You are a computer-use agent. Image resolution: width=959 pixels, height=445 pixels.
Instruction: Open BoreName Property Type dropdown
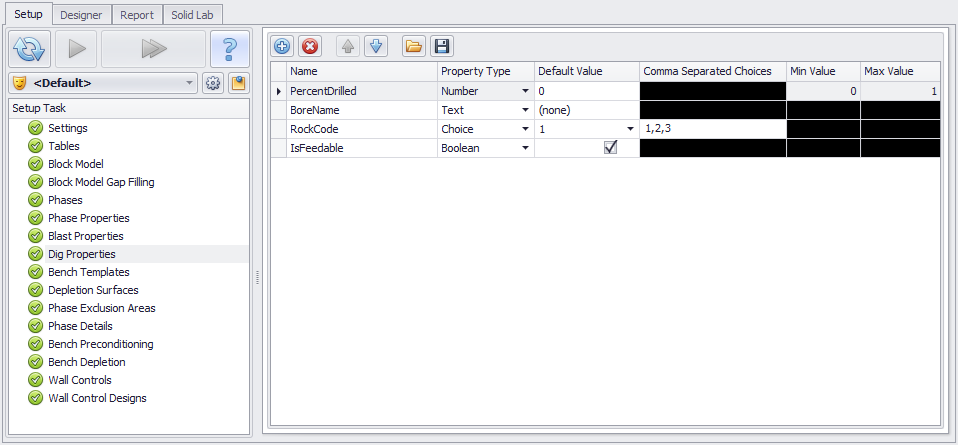point(525,110)
